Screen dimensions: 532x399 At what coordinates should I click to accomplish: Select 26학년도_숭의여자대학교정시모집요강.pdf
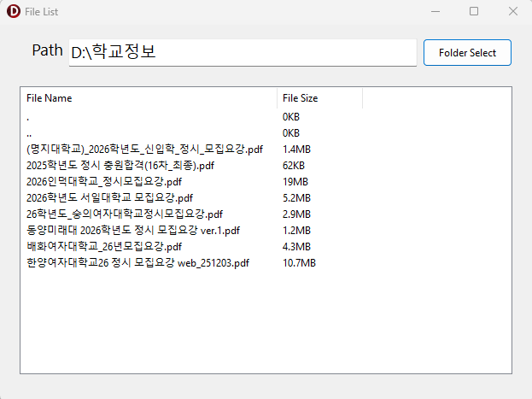[125, 214]
